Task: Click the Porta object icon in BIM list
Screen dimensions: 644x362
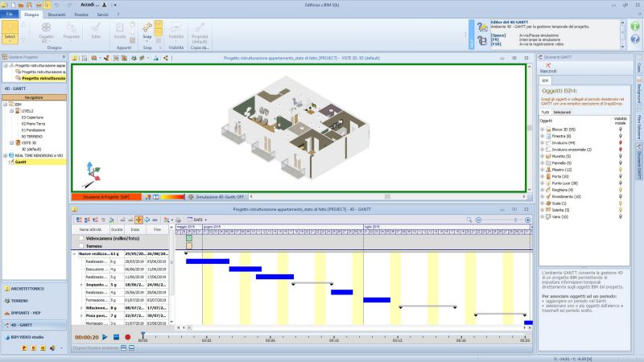Action: [548, 176]
